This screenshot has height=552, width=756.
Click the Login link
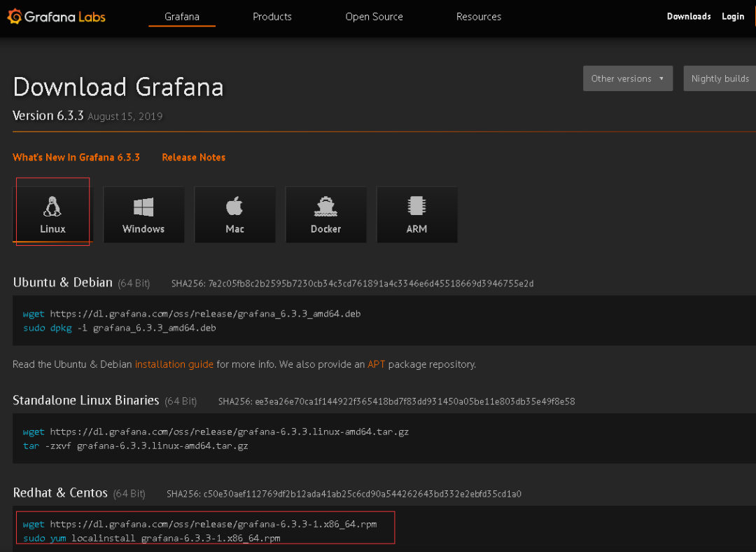[733, 17]
